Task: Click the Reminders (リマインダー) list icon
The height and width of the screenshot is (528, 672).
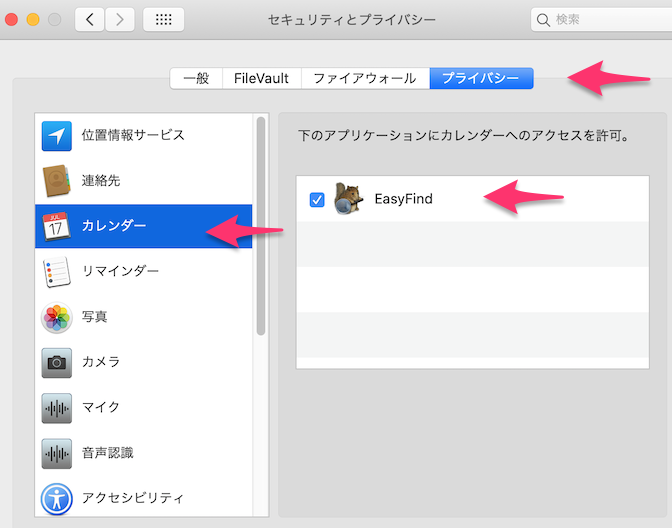Action: pyautogui.click(x=57, y=271)
